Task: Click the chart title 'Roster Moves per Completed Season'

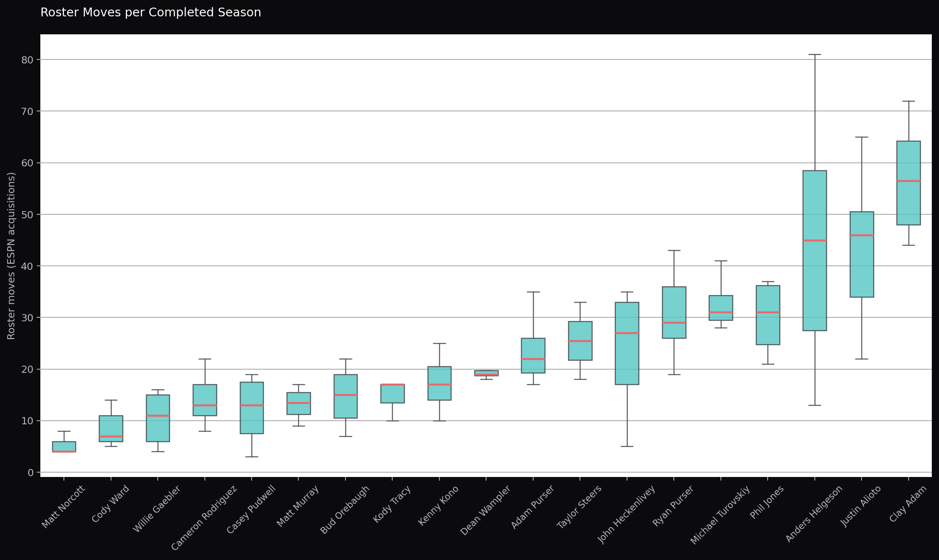Action: (151, 13)
